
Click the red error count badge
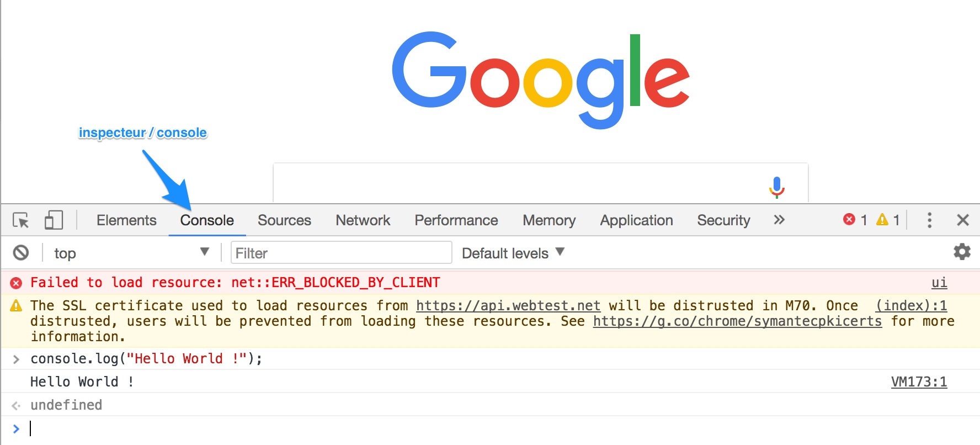[x=855, y=220]
